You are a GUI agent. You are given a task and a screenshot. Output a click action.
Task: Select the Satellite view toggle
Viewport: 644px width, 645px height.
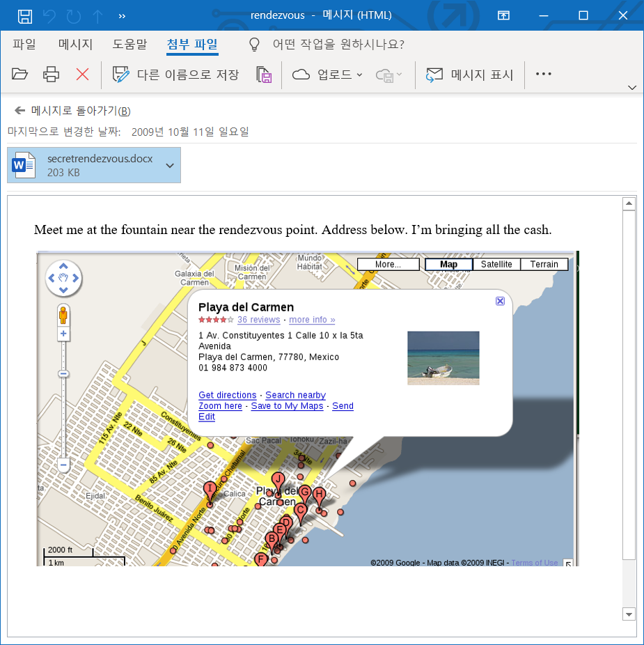(496, 264)
